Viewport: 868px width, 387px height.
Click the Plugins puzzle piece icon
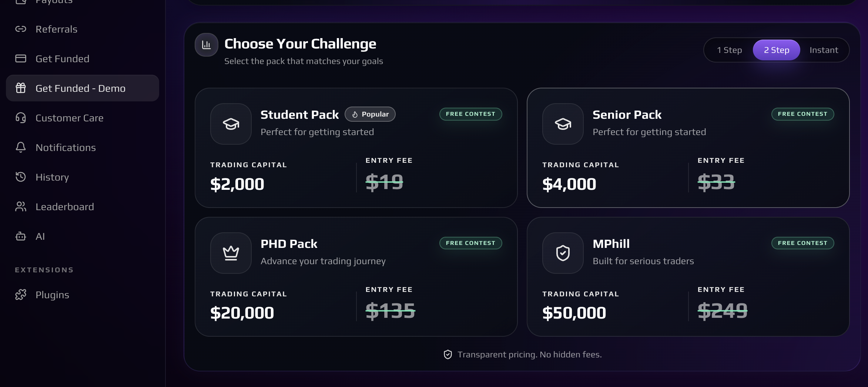21,295
